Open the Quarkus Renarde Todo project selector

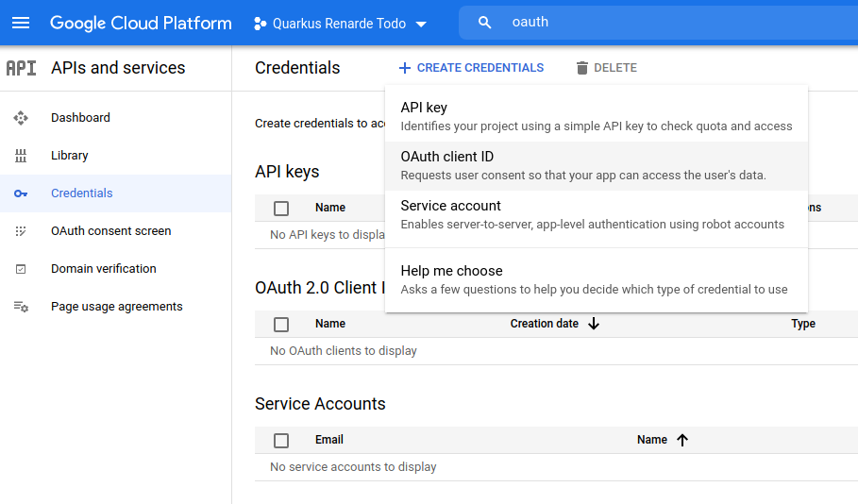point(340,24)
